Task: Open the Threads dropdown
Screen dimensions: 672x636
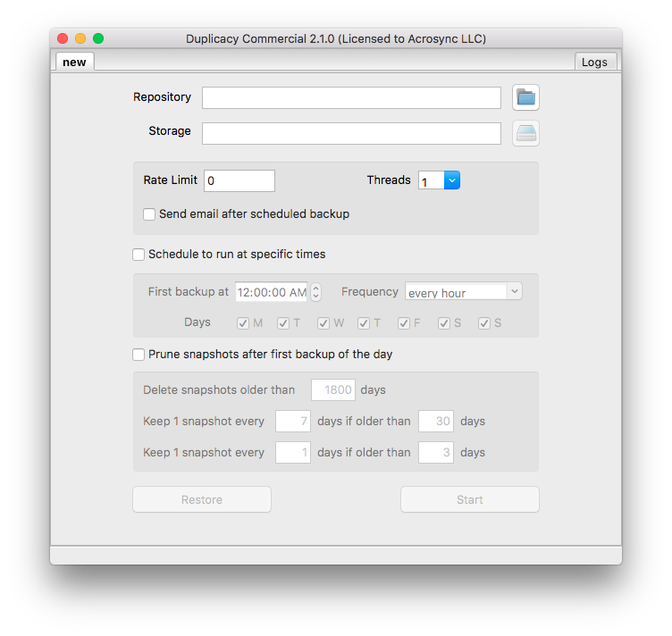Action: 439,180
